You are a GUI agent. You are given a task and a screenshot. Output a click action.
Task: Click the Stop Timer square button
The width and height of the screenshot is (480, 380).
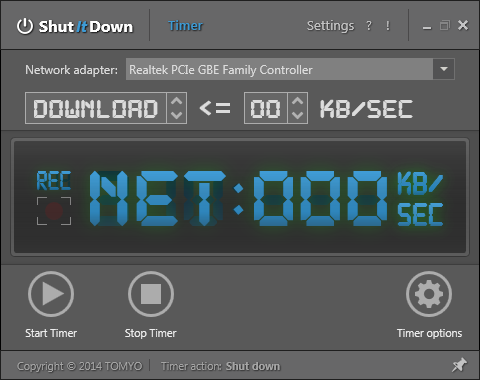click(x=151, y=294)
